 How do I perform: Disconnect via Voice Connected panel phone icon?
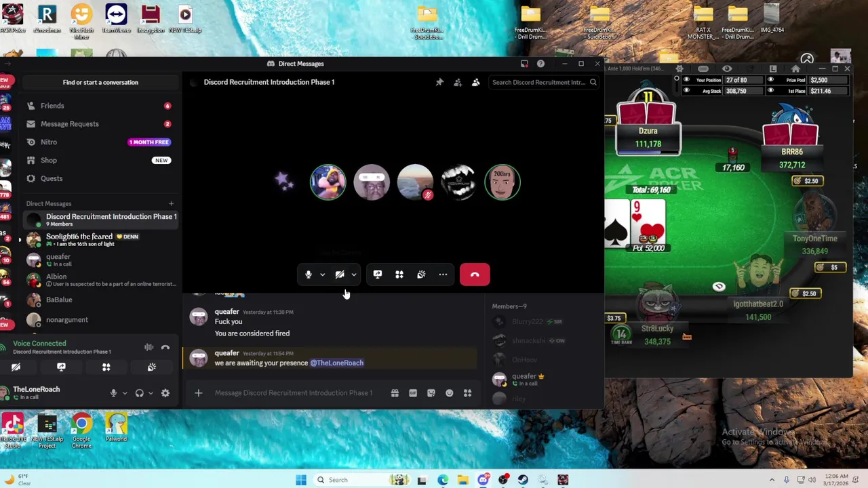coord(165,347)
